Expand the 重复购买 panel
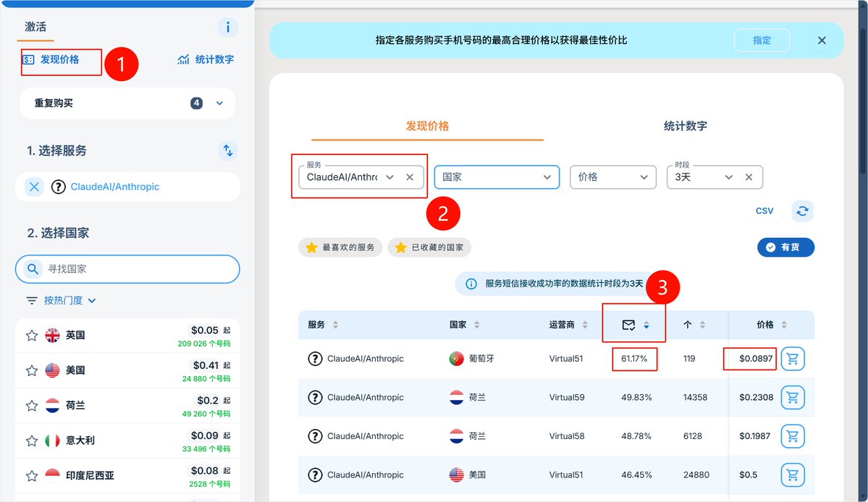 tap(127, 103)
